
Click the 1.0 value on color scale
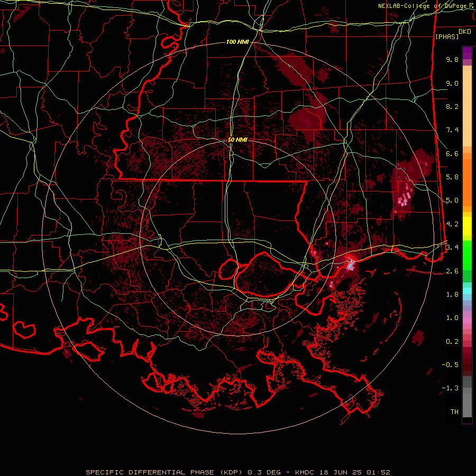(x=452, y=318)
